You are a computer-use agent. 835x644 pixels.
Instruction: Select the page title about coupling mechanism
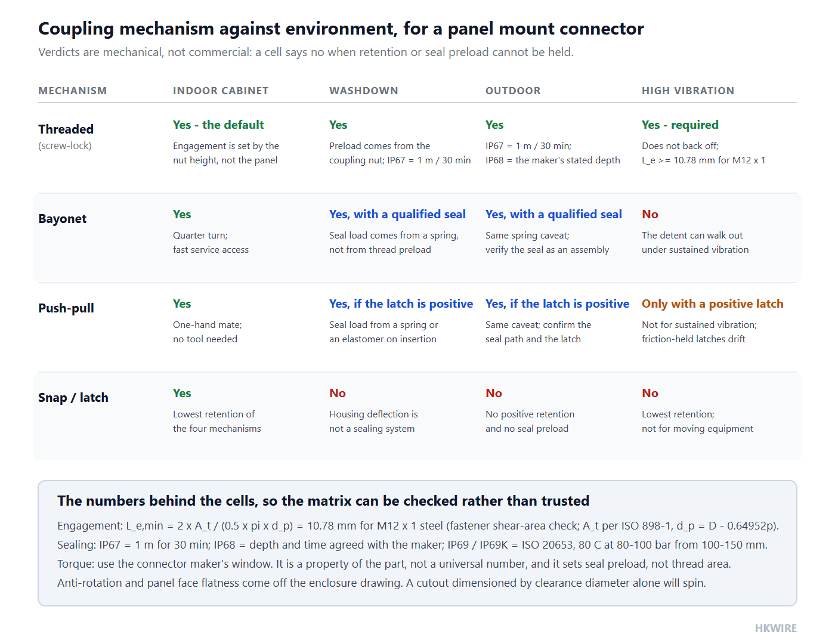pos(341,29)
